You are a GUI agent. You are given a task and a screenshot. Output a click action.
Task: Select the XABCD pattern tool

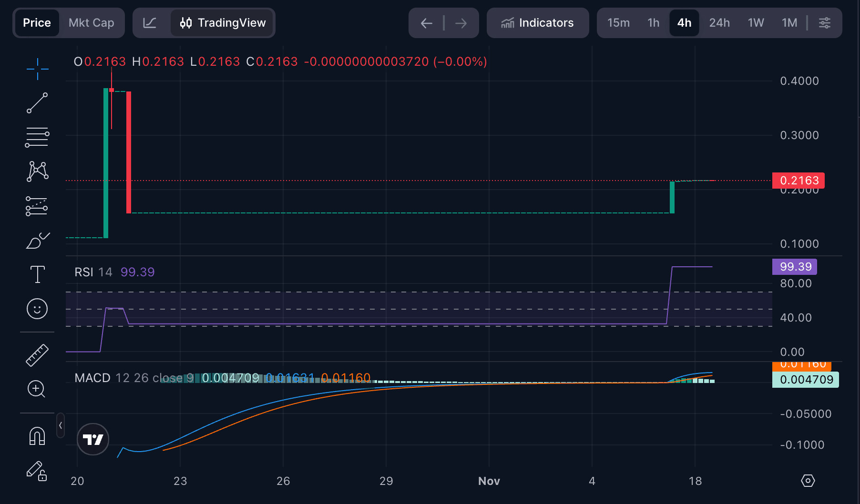[37, 171]
